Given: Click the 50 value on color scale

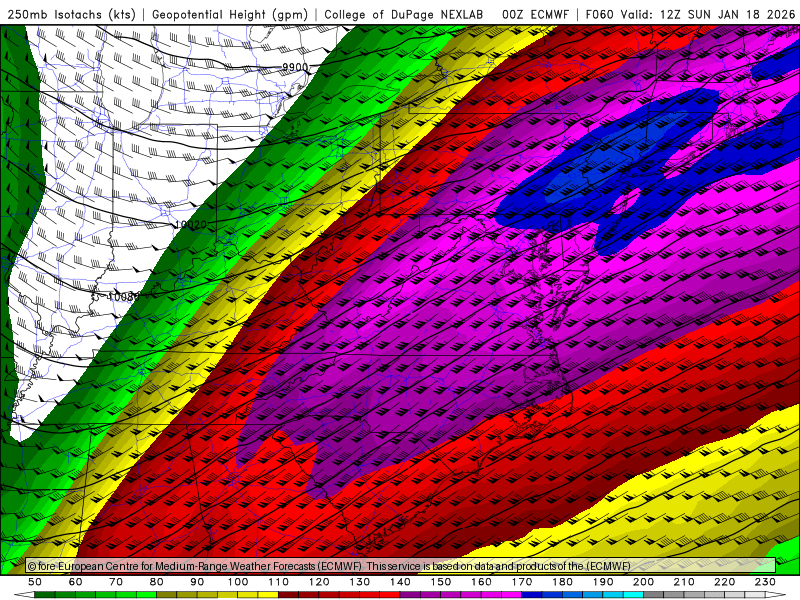Looking at the screenshot, I should (35, 582).
